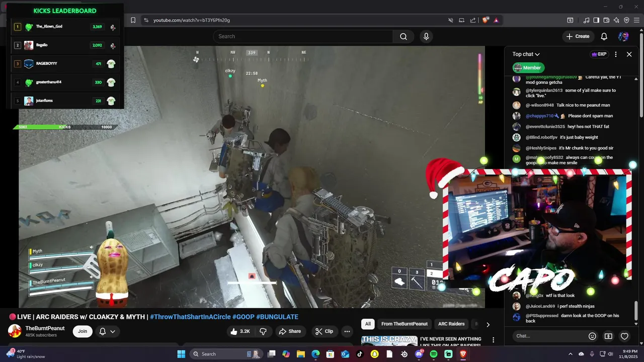Open more actions three-dot menu under video
Screen dimensions: 644x362
[347, 331]
